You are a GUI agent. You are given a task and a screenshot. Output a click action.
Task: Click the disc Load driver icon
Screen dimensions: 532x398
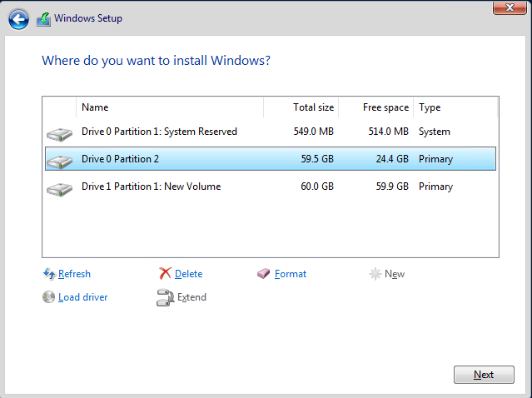tap(49, 297)
